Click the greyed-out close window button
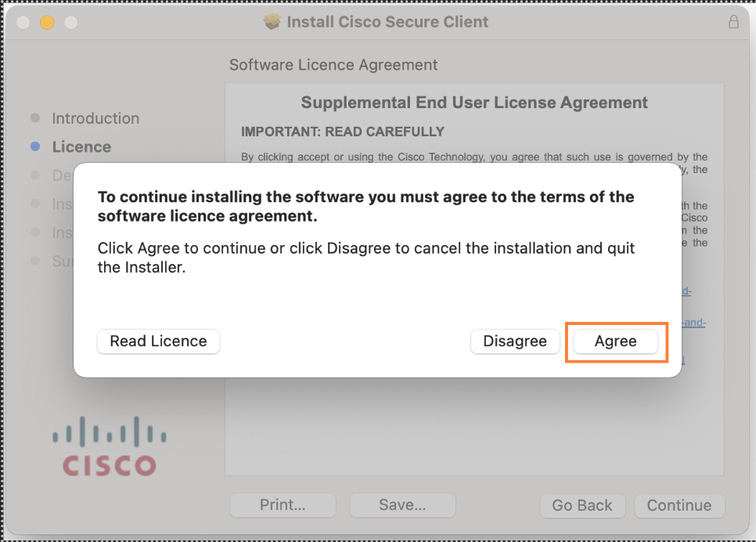Image resolution: width=756 pixels, height=542 pixels. 23,22
